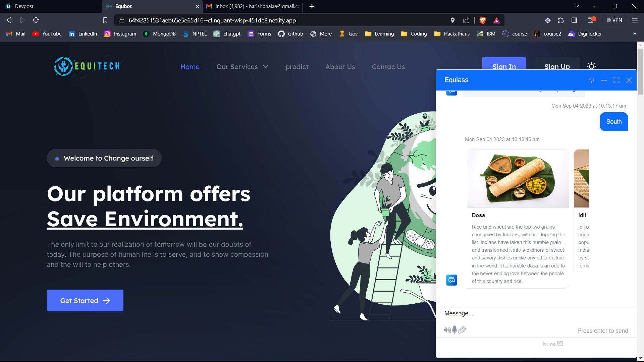Screen dimensions: 644x362
Task: Show hidden bookmarks overflow chevron
Action: pos(634,34)
